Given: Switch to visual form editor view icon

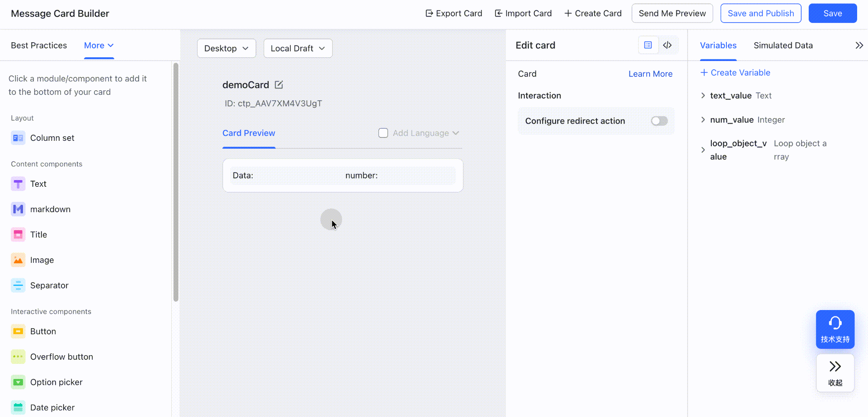Looking at the screenshot, I should pos(648,45).
